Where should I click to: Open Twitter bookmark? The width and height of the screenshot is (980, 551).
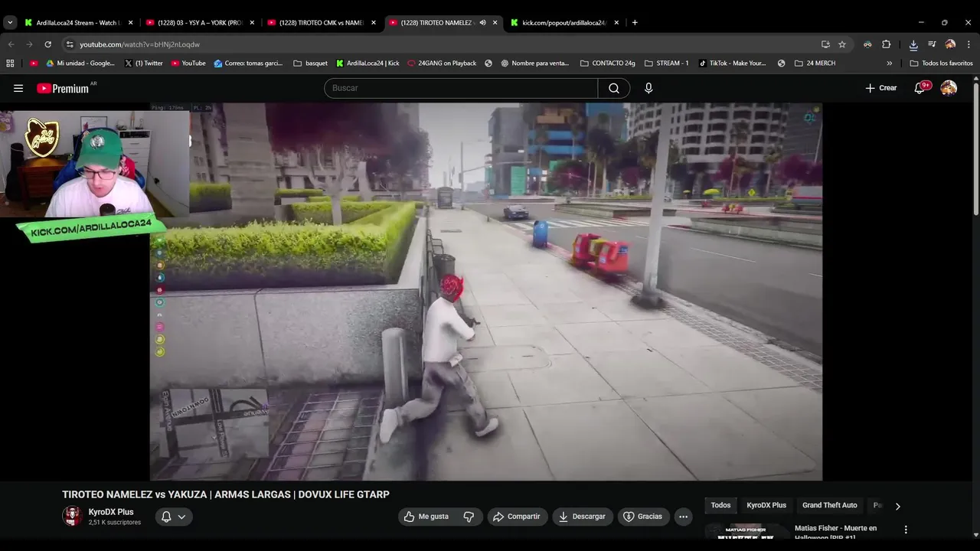tap(143, 64)
